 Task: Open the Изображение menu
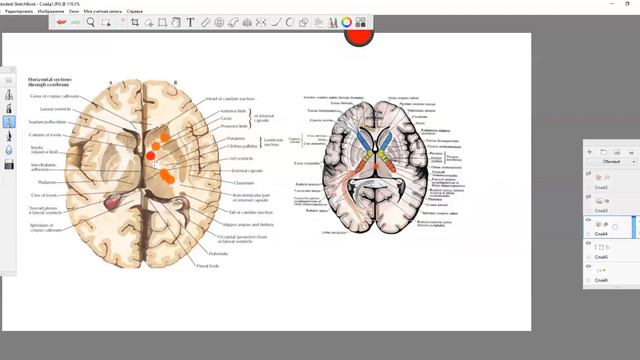point(51,11)
